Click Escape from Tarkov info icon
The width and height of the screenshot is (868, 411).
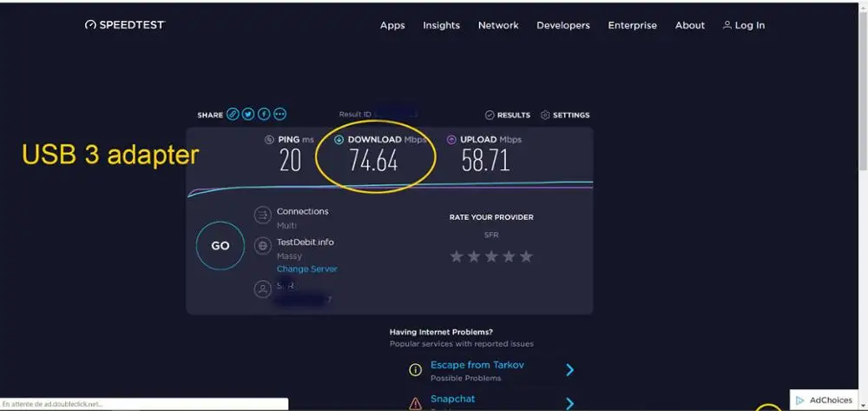click(x=415, y=370)
